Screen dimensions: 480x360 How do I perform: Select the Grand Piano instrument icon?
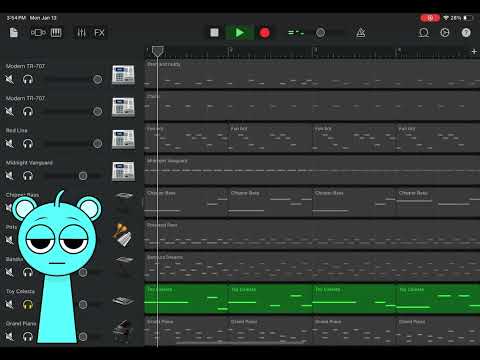tap(123, 332)
